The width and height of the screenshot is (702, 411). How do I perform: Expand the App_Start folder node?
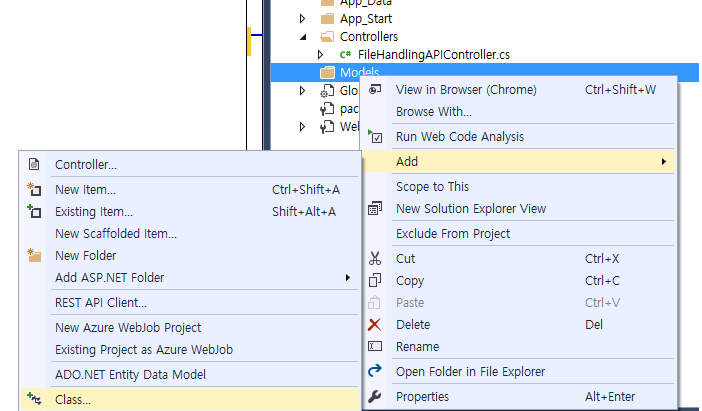tap(303, 19)
